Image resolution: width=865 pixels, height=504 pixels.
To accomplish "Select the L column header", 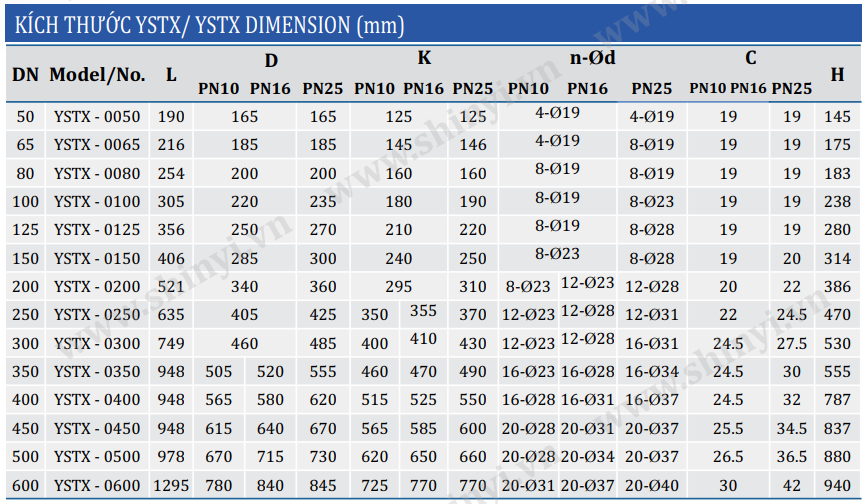I will 172,74.
